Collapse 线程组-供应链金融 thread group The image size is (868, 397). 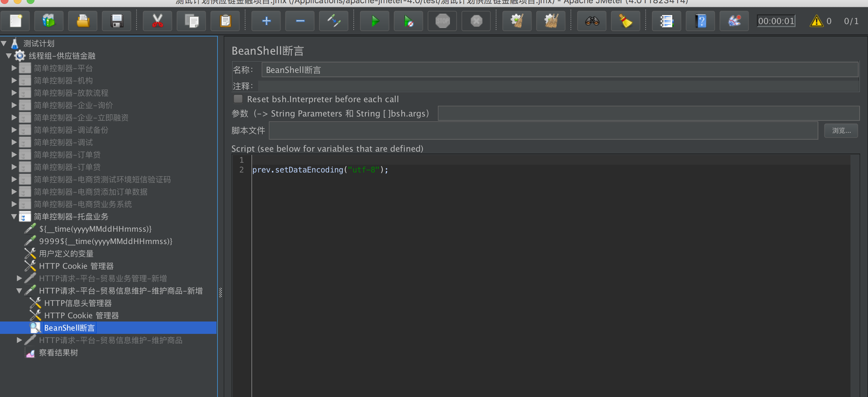tap(9, 56)
